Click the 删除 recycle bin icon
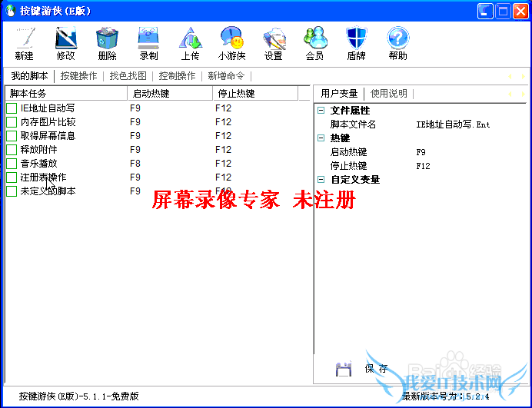The height and width of the screenshot is (408, 532). 107,38
